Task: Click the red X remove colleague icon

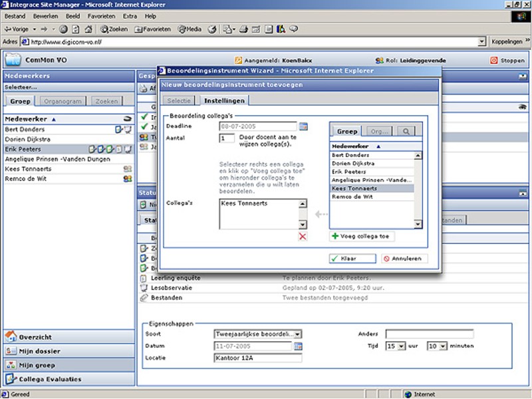Action: point(303,237)
